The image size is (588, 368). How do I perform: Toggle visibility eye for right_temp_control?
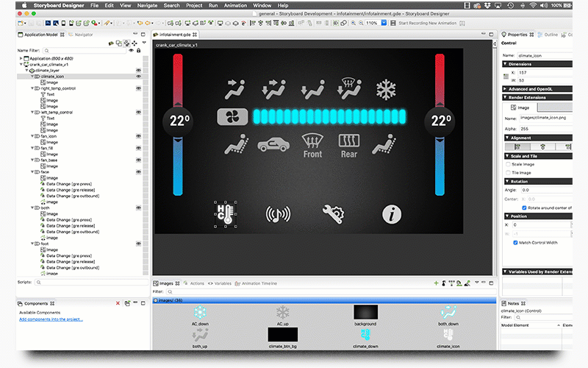pos(138,88)
